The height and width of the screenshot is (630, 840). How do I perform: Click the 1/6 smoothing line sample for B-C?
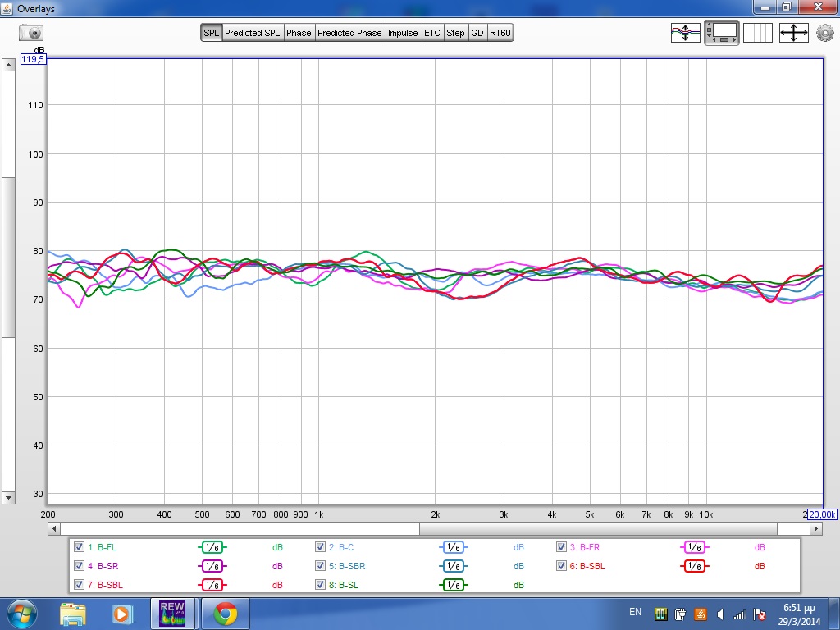click(x=453, y=547)
